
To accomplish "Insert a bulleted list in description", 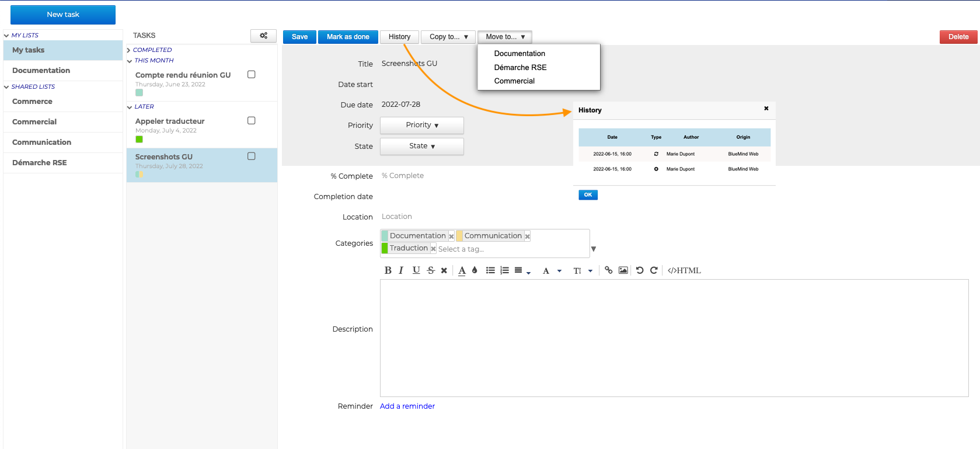I will 490,270.
